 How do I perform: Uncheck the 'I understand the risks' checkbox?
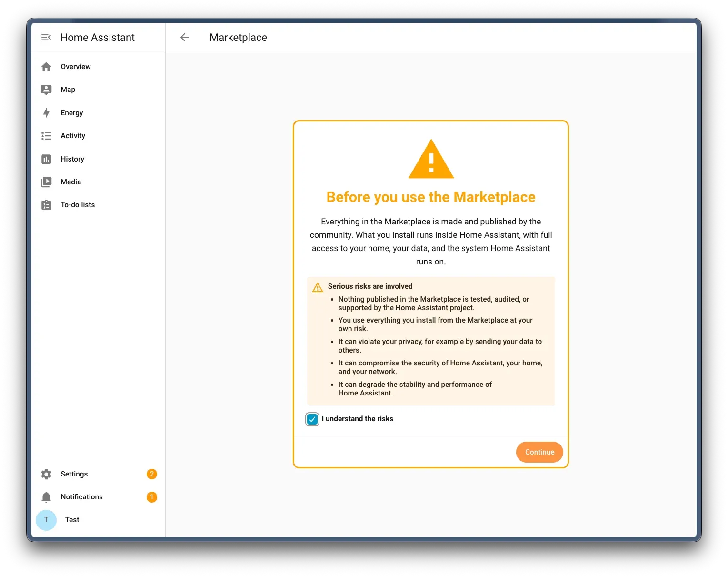tap(312, 419)
